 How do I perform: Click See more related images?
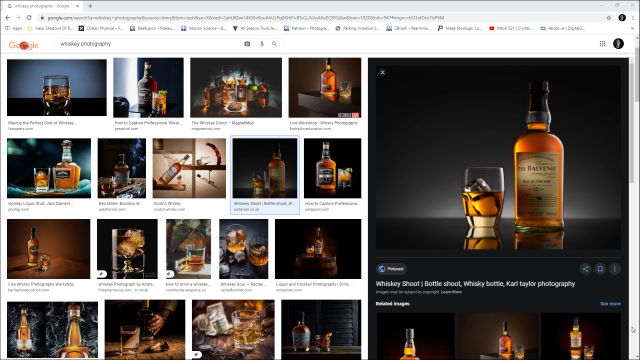[610, 304]
